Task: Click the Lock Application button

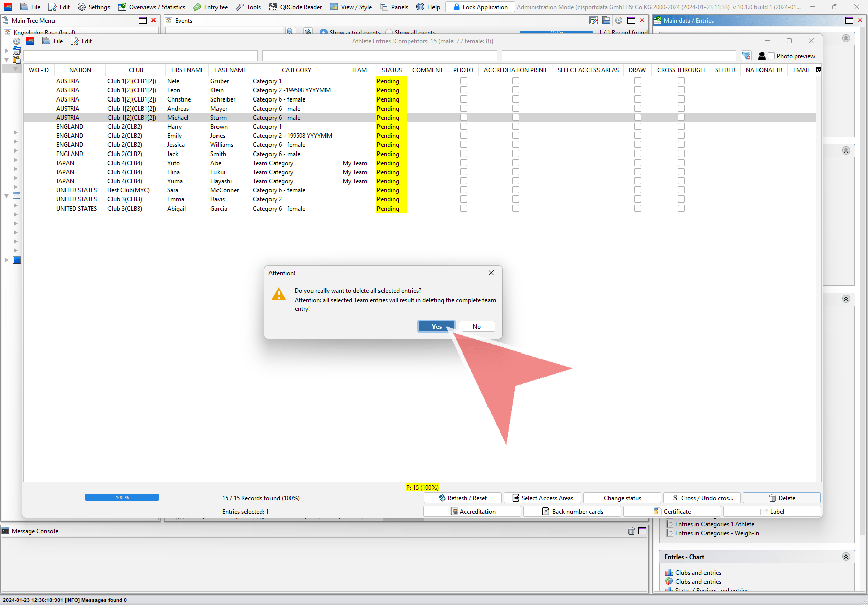Action: (480, 7)
